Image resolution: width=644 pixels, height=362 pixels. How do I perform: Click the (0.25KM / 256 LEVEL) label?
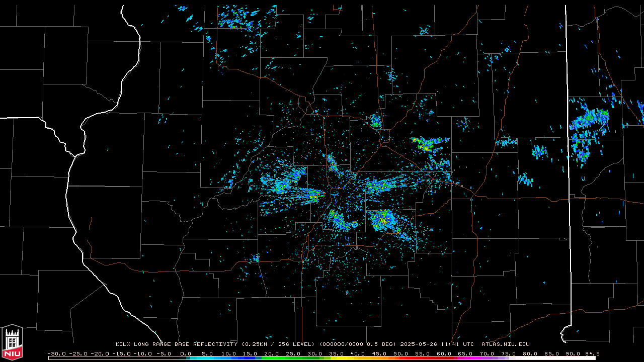tap(278, 344)
